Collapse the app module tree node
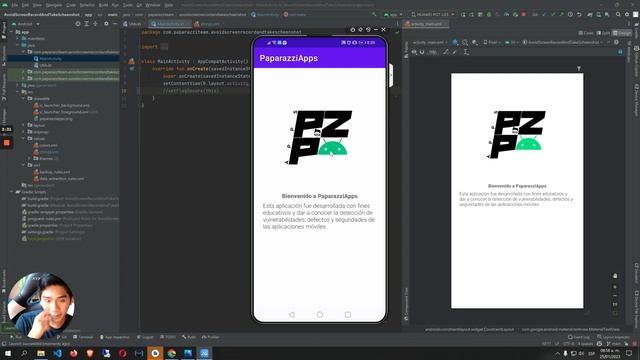The width and height of the screenshot is (640, 360). [12, 32]
